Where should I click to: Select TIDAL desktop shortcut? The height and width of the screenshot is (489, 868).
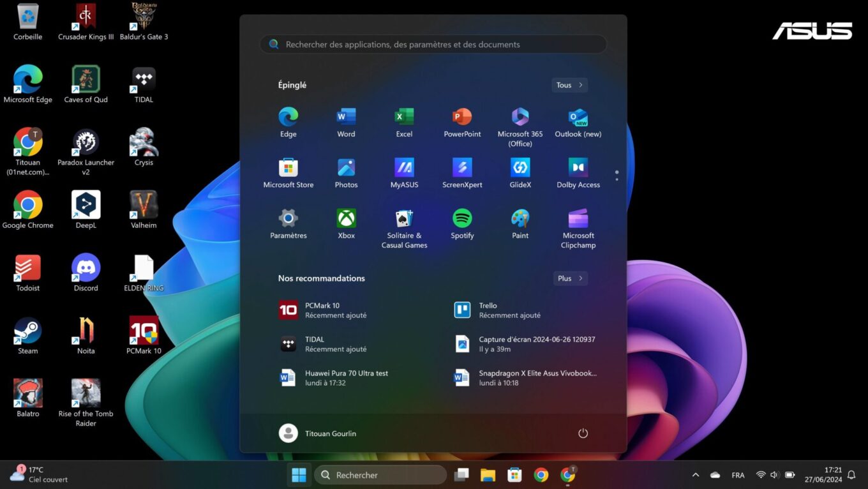tap(144, 84)
